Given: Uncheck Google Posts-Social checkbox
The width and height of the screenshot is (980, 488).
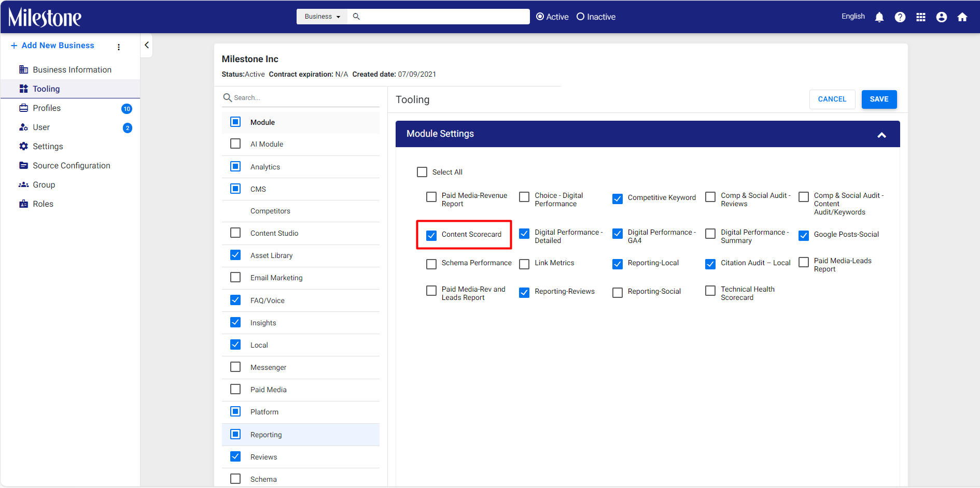Looking at the screenshot, I should (x=804, y=235).
